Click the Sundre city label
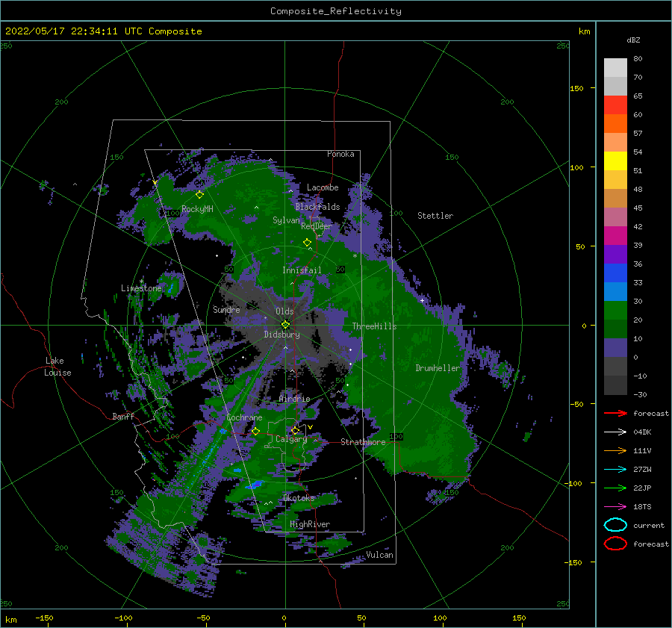The width and height of the screenshot is (672, 628). coord(226,309)
